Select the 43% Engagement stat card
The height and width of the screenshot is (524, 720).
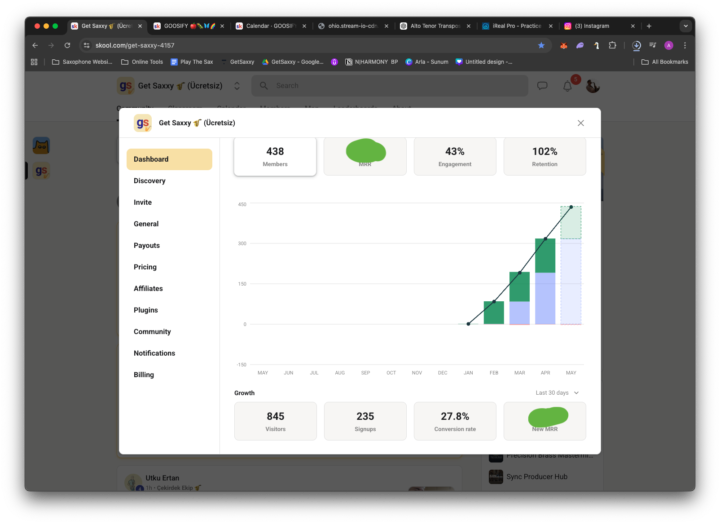tap(455, 157)
